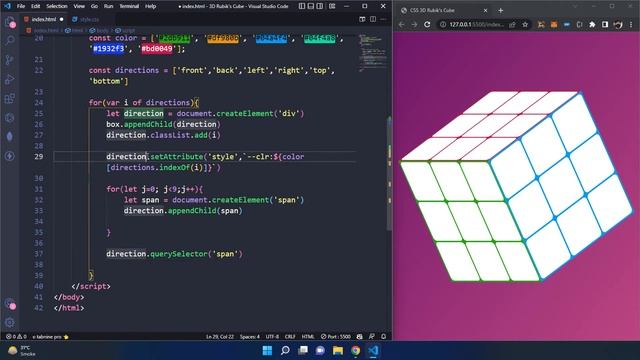This screenshot has height=360, width=640.
Task: Open the Edit menu
Action: [36, 6]
